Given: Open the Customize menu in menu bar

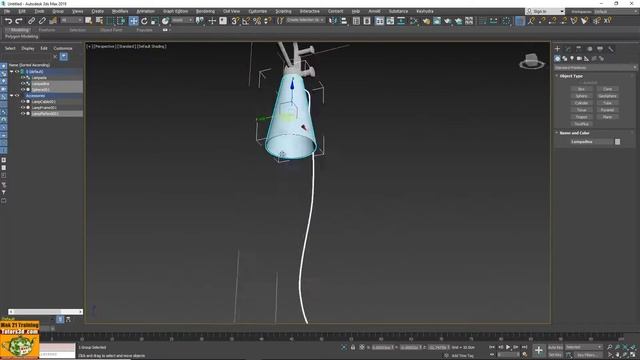Looking at the screenshot, I should (x=258, y=11).
